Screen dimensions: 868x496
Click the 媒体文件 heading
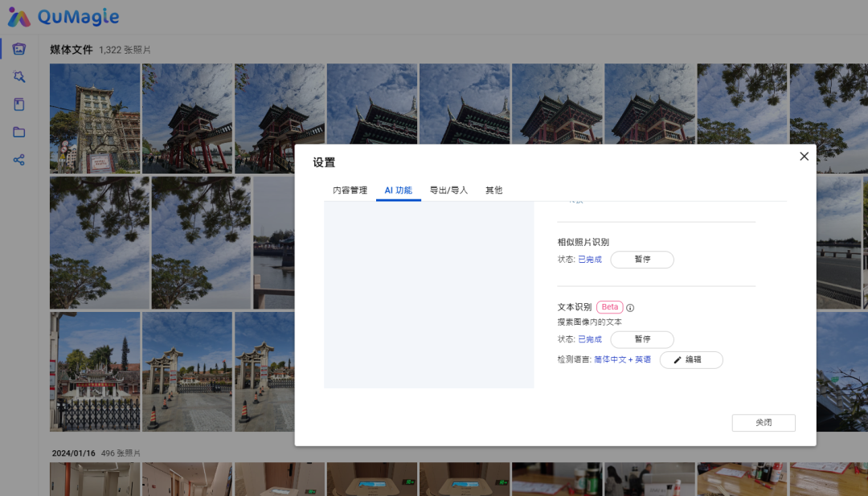pyautogui.click(x=72, y=50)
